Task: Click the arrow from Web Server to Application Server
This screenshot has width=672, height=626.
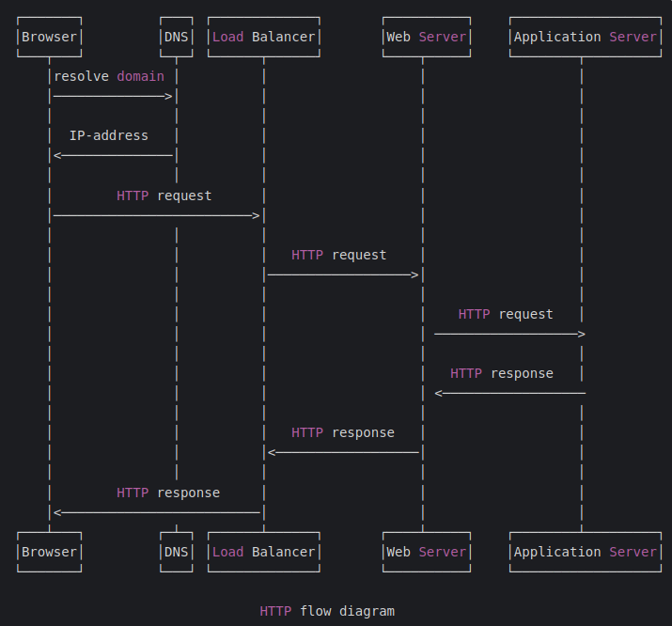Action: coord(510,334)
